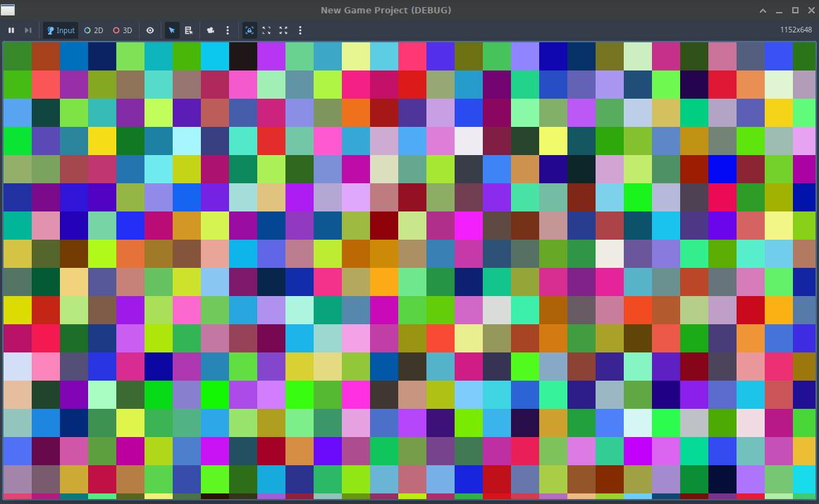Open embedding options three-dot menu
The width and height of the screenshot is (819, 504).
point(300,30)
